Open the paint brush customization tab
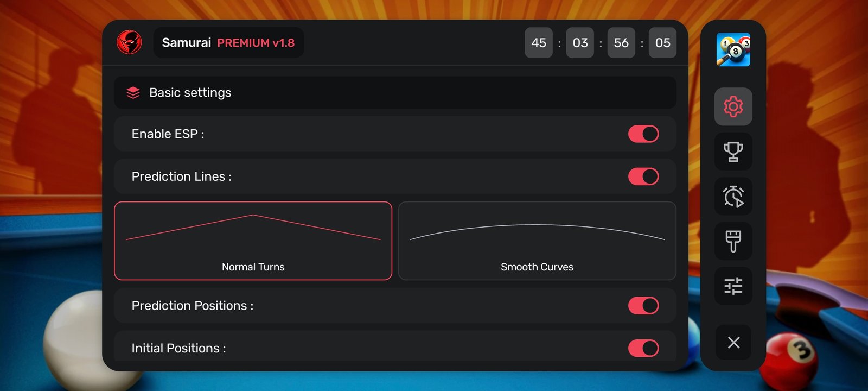Image resolution: width=868 pixels, height=391 pixels. click(733, 241)
